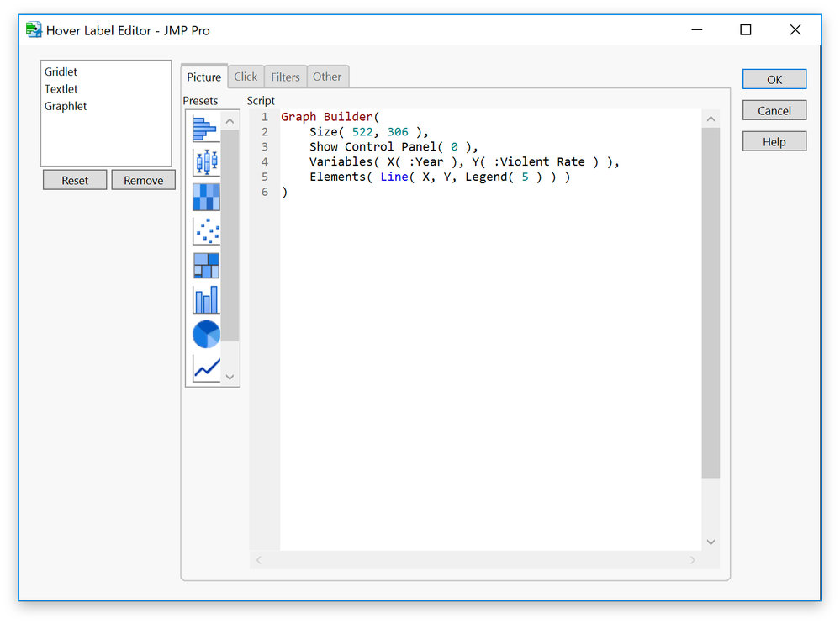This screenshot has width=840, height=624.
Task: Confirm with the OK button
Action: 774,79
